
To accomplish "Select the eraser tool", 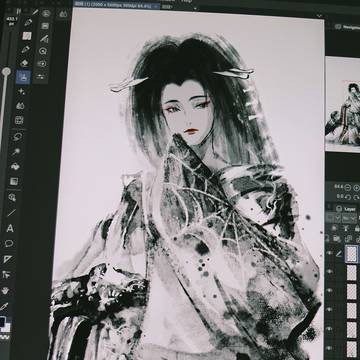I will (x=25, y=63).
